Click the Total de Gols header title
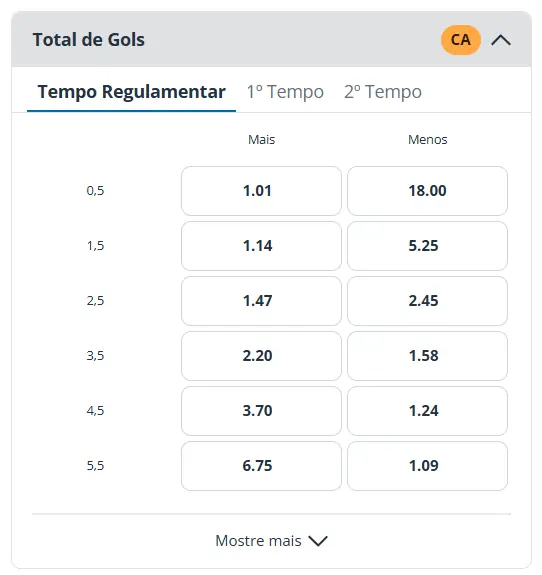The image size is (542, 575). coord(89,40)
